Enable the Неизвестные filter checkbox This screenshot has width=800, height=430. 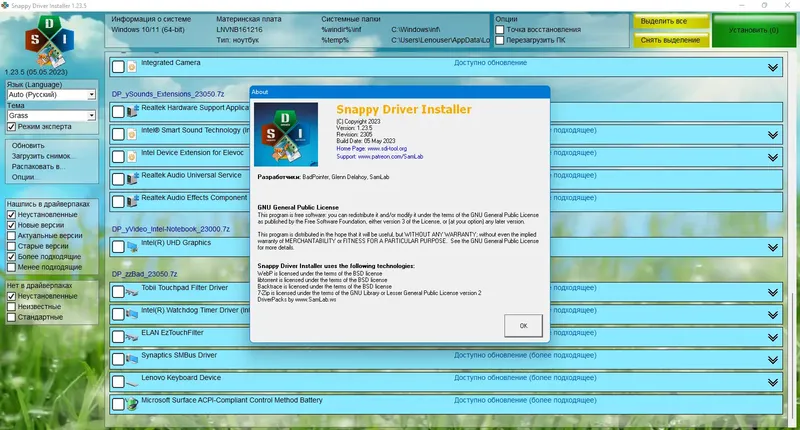pyautogui.click(x=11, y=307)
